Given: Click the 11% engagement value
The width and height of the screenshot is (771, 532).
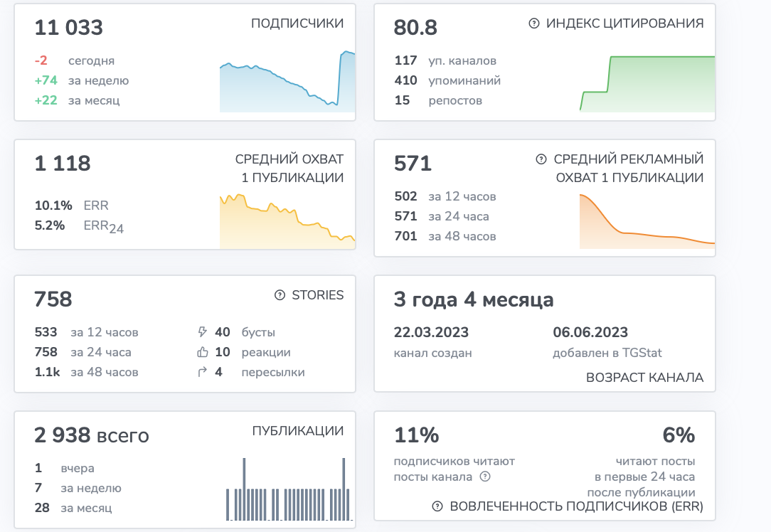Looking at the screenshot, I should (x=417, y=435).
